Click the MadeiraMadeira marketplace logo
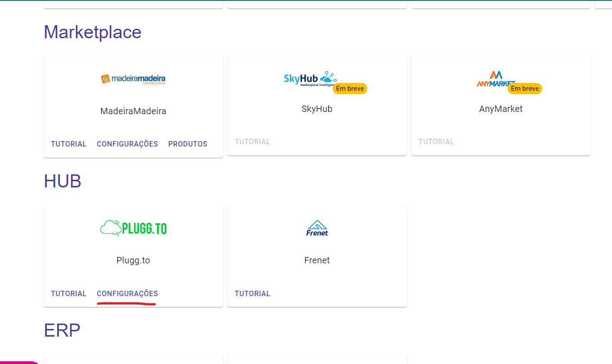 click(133, 79)
